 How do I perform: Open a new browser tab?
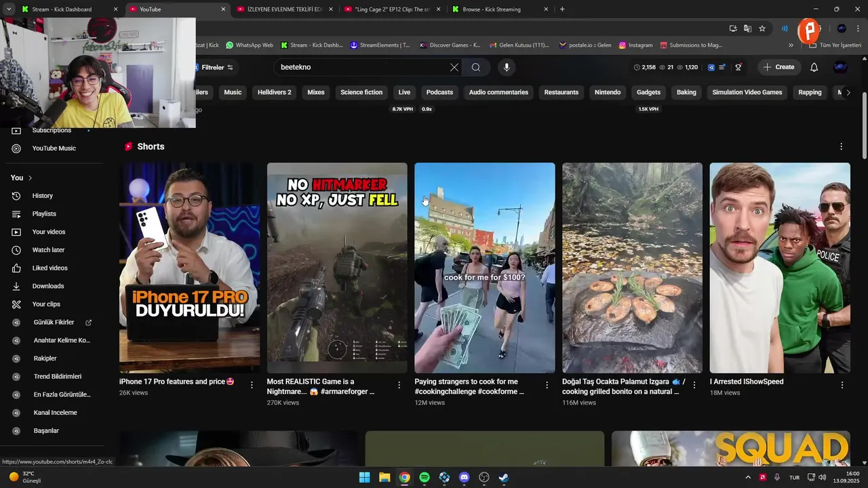click(x=562, y=9)
